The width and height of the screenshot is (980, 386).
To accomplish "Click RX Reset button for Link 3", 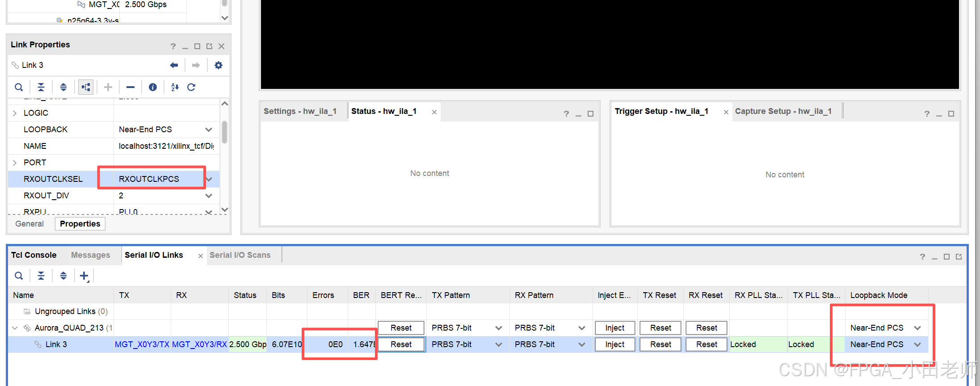I will coord(707,344).
